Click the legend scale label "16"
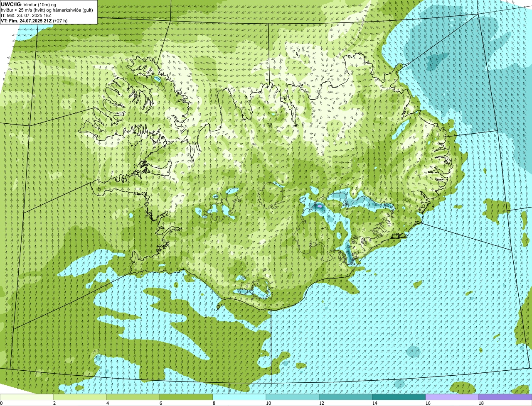Viewport: 532px width, 406px height. pyautogui.click(x=428, y=403)
